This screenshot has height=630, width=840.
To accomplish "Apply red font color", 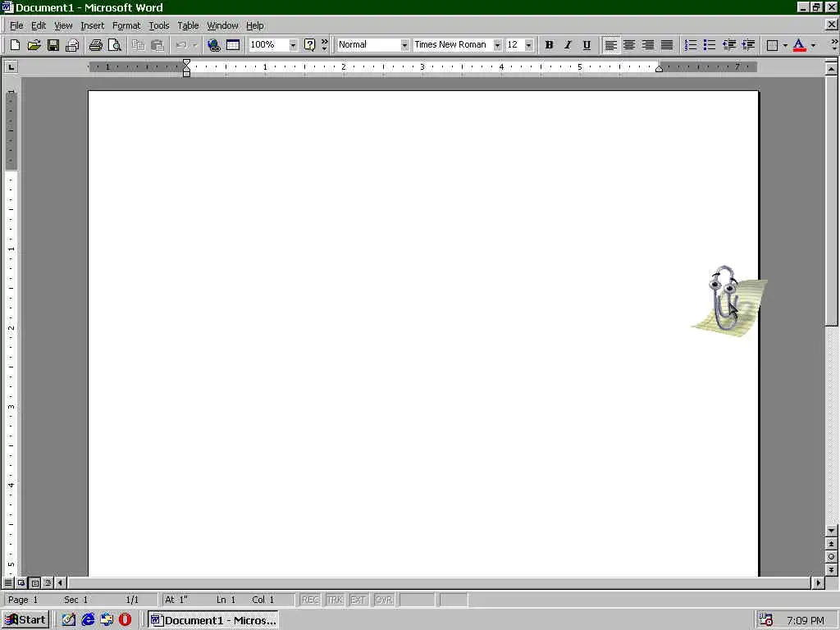I will point(799,45).
